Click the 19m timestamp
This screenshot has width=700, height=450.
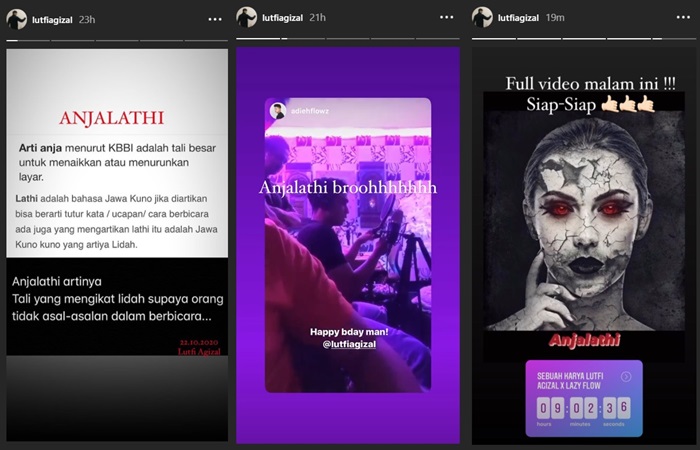click(x=555, y=18)
